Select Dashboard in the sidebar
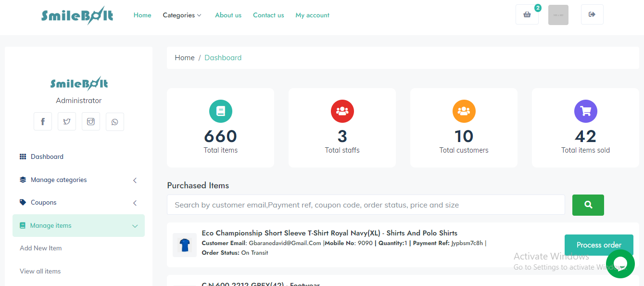Image resolution: width=644 pixels, height=286 pixels. point(47,157)
